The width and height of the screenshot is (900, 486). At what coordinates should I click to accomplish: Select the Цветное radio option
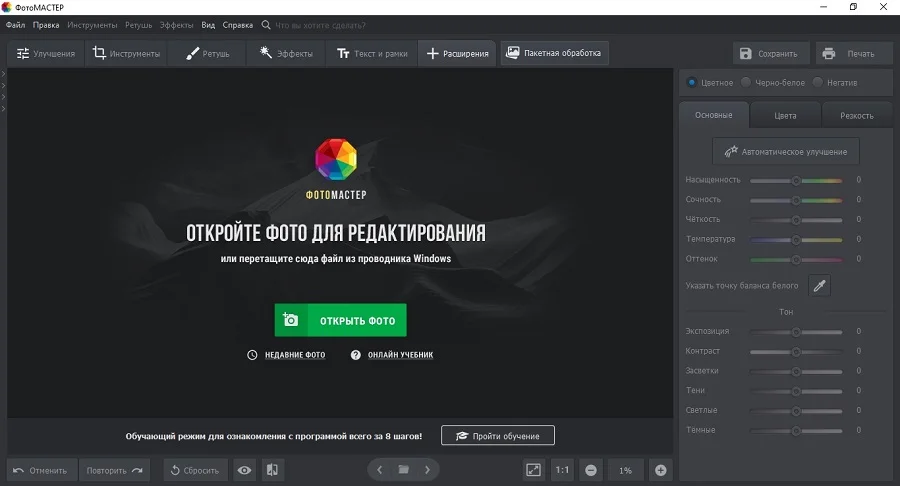(x=692, y=83)
